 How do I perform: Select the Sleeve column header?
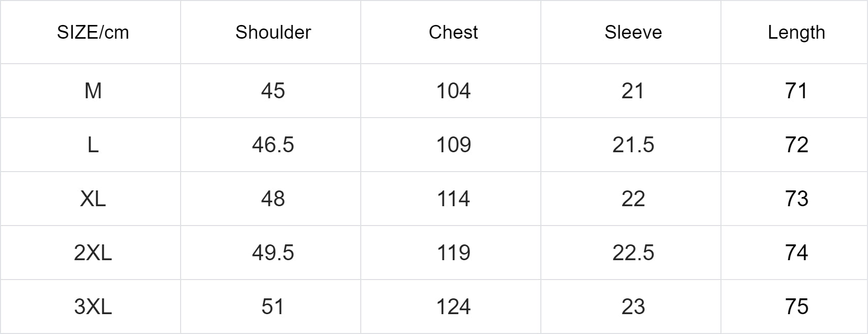(x=633, y=33)
